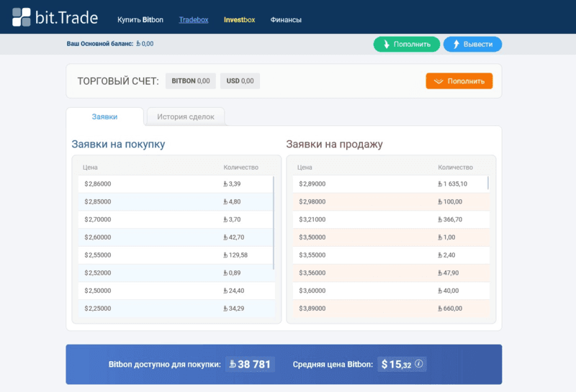Open the Финансы menu item
Screen dimensions: 576x392
[x=286, y=20]
